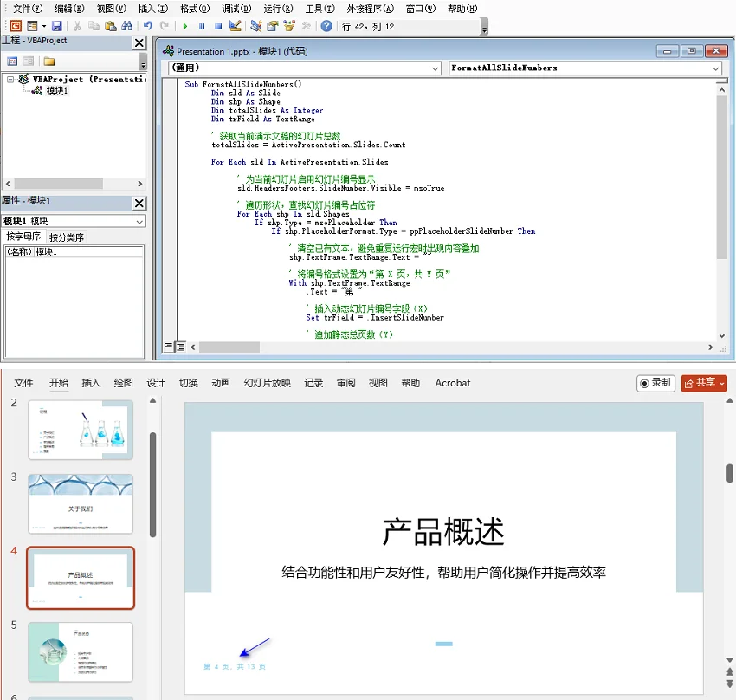736x700 pixels.
Task: Undo the last edit in VBA editor
Action: tap(148, 26)
